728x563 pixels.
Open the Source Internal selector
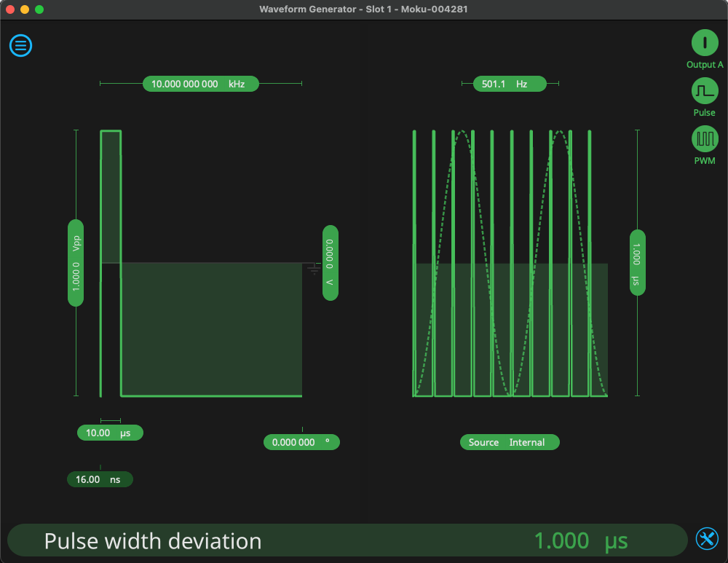tap(510, 442)
